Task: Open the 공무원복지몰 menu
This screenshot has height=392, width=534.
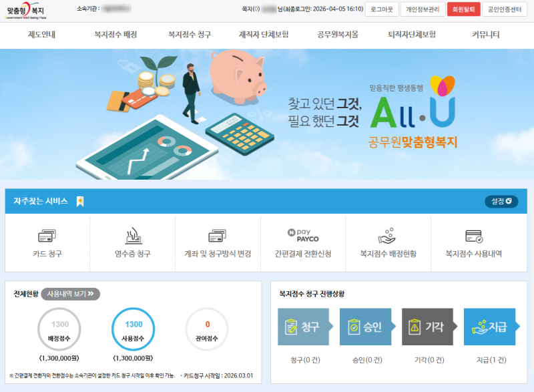Action: (338, 35)
